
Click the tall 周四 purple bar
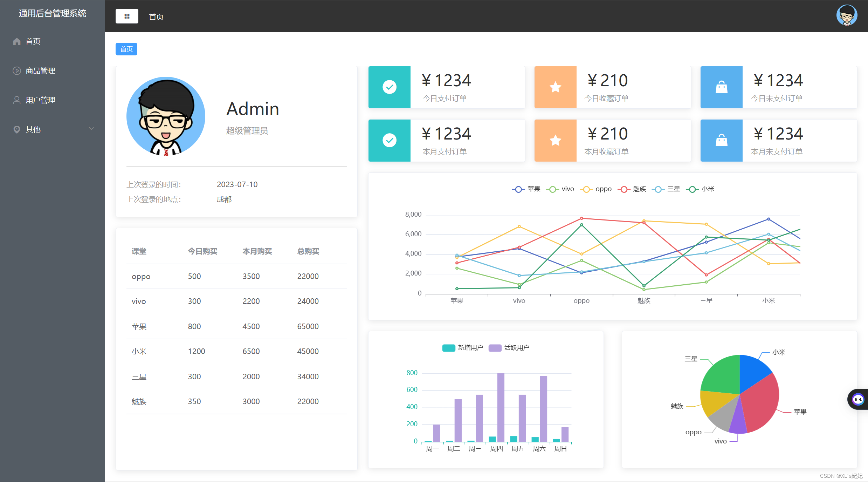pos(501,407)
